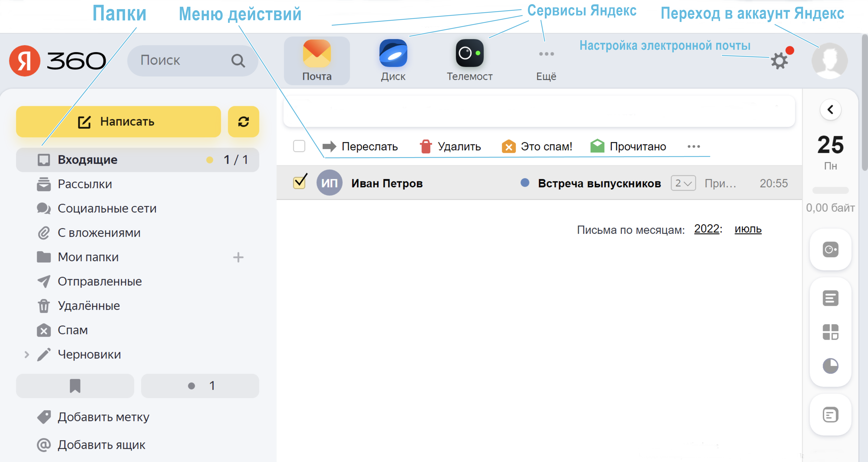Image resolution: width=868 pixels, height=462 pixels.
Task: Refresh mail with the sync button
Action: (243, 122)
